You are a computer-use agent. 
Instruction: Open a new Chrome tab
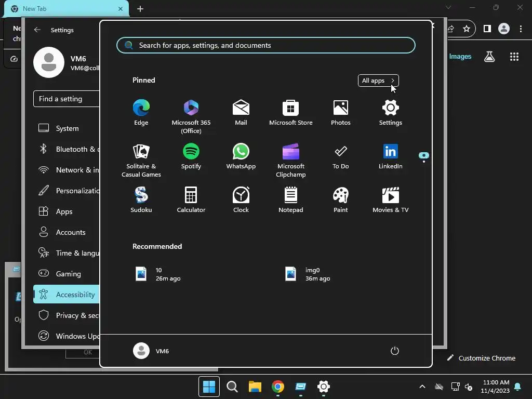point(140,9)
